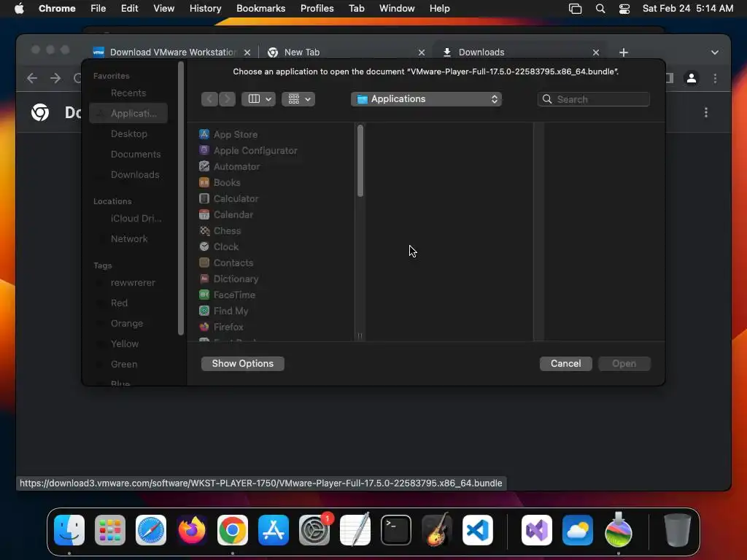The width and height of the screenshot is (747, 560).
Task: Click the Show Options button
Action: coord(242,363)
